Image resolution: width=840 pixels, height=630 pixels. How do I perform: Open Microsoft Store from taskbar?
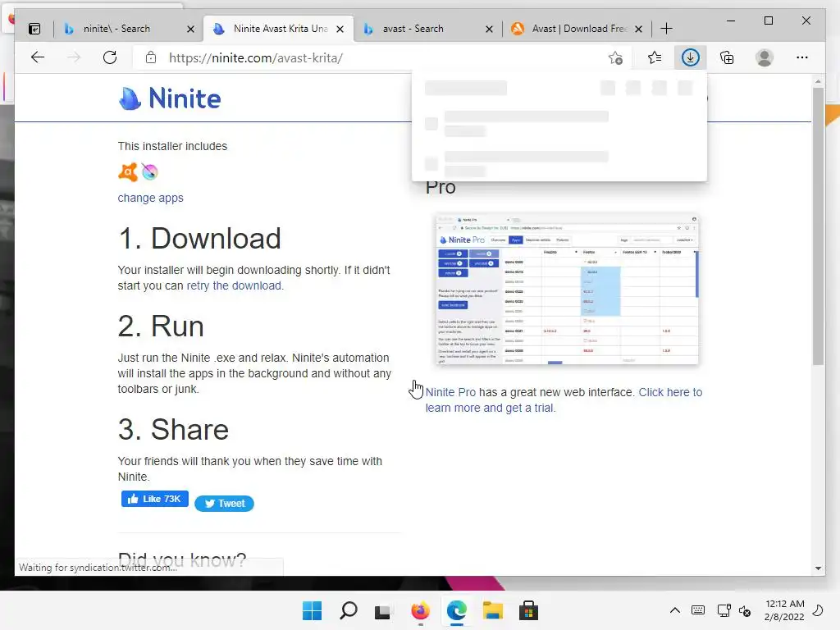[528, 610]
